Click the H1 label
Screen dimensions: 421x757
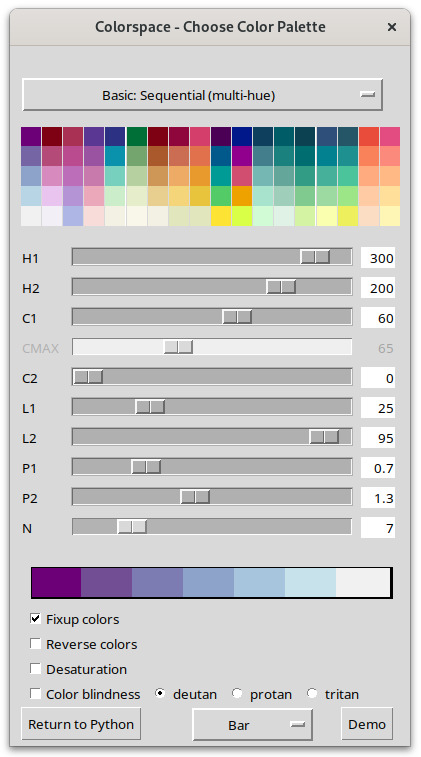pyautogui.click(x=30, y=259)
